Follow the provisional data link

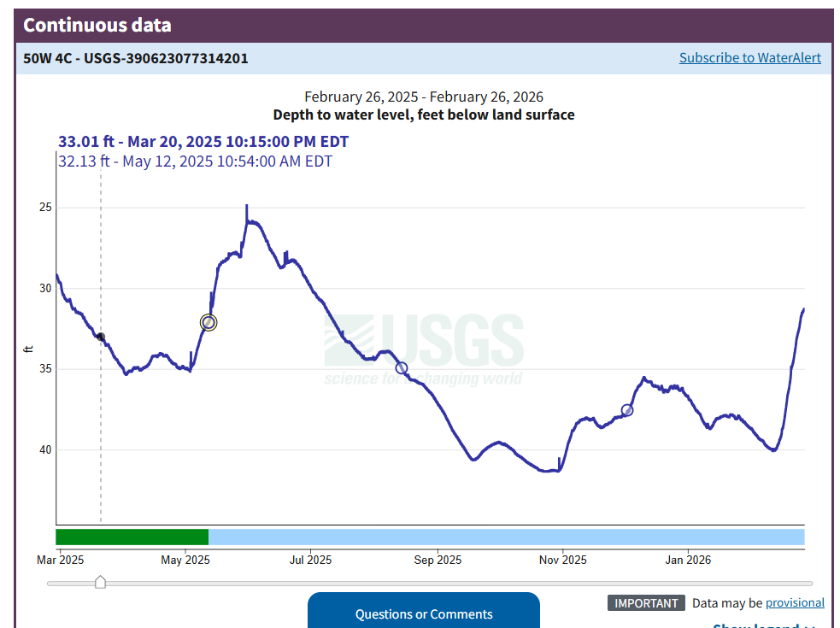[x=794, y=603]
